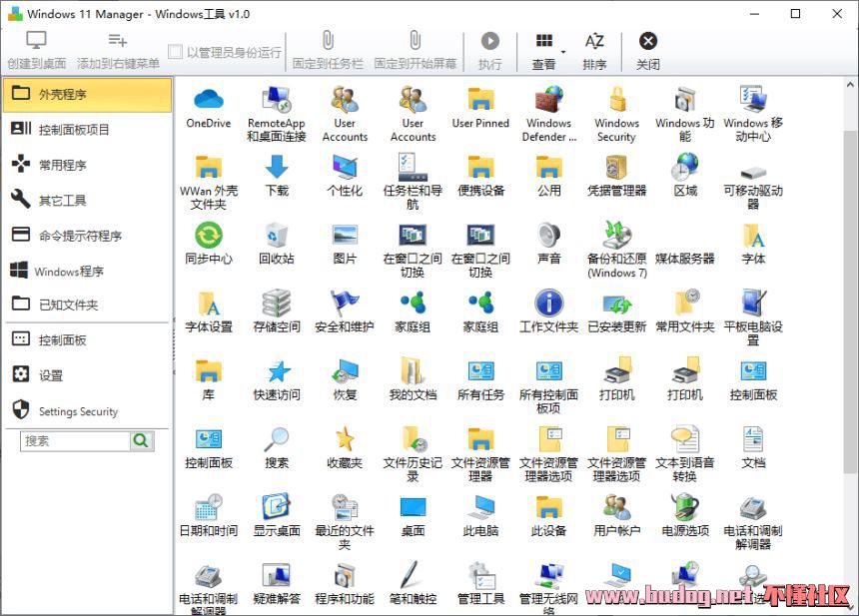Open the 此电脑 computer icon

pos(480,506)
